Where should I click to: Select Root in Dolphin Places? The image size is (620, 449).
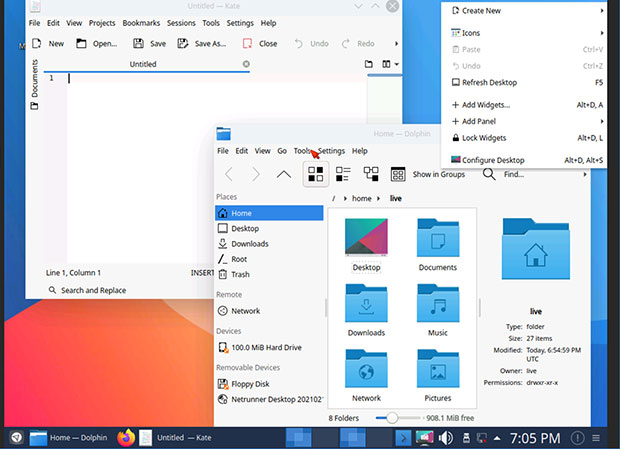coord(269,259)
